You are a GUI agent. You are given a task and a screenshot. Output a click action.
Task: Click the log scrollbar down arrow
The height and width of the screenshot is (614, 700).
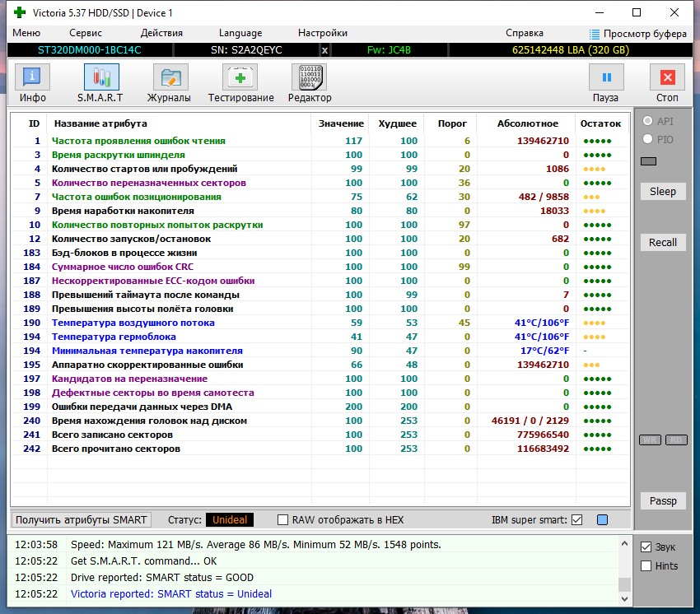point(624,599)
